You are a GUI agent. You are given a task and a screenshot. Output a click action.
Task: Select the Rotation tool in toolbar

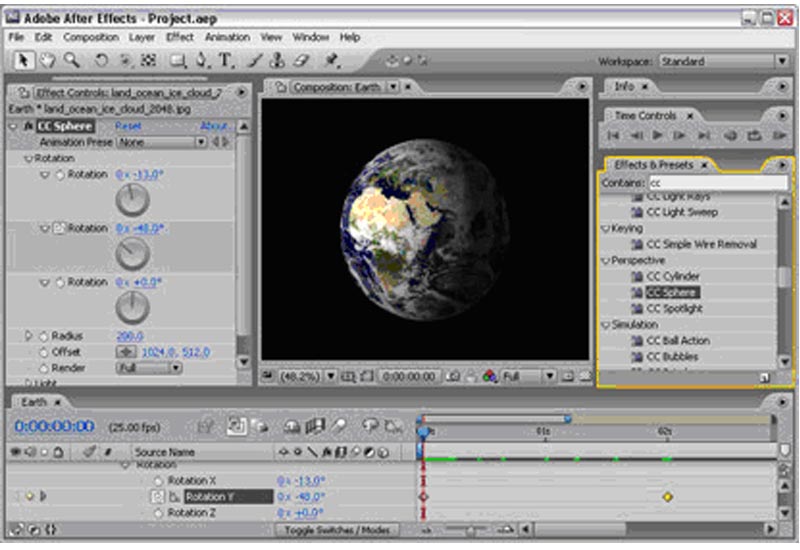101,61
